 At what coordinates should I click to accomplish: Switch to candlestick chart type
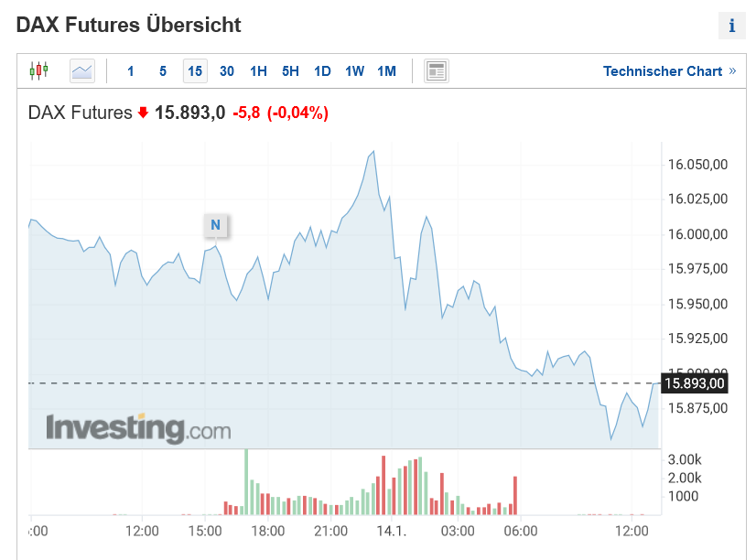(38, 70)
